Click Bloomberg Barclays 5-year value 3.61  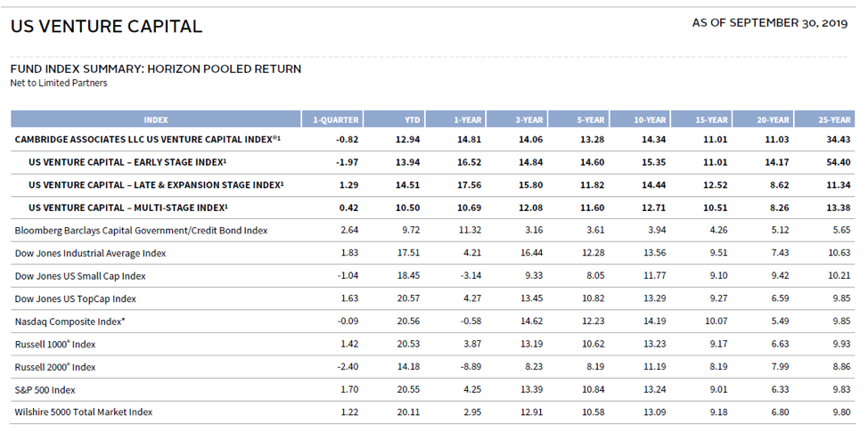coord(595,230)
